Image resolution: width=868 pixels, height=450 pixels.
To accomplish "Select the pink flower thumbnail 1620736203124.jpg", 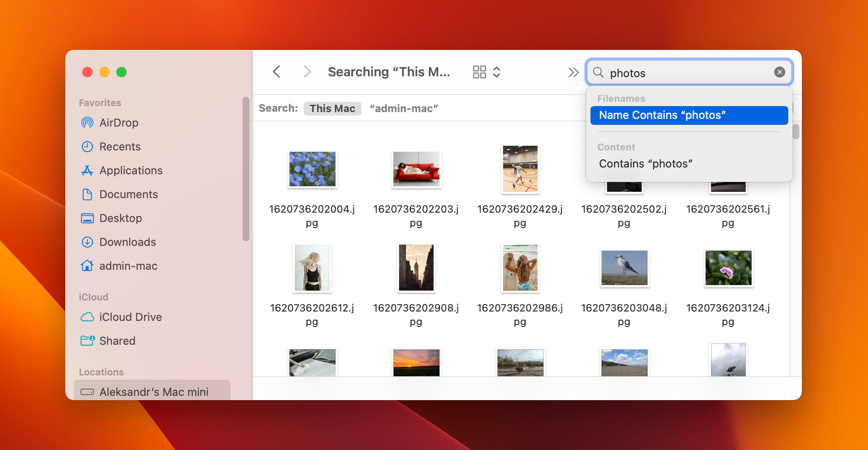I will click(728, 268).
